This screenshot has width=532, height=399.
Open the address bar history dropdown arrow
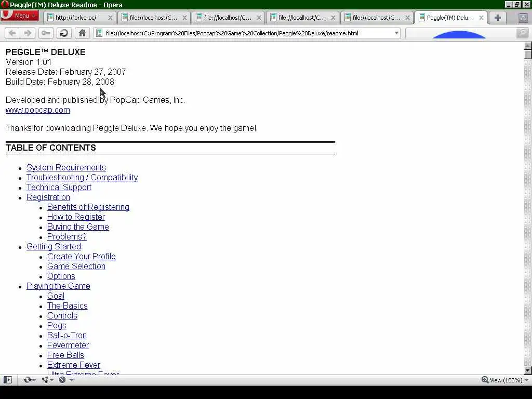point(396,33)
